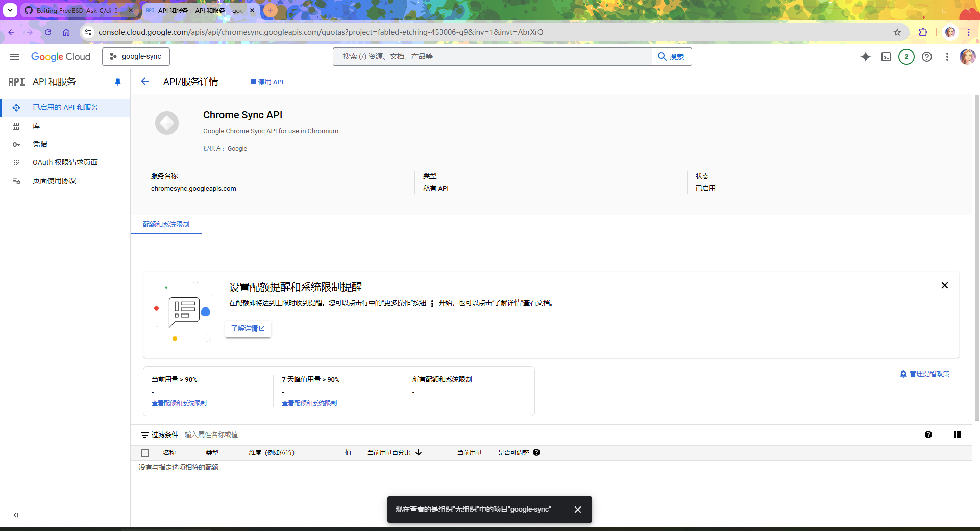Click 查看配额和系统限制 under 当前用量
980x531 pixels.
point(179,403)
